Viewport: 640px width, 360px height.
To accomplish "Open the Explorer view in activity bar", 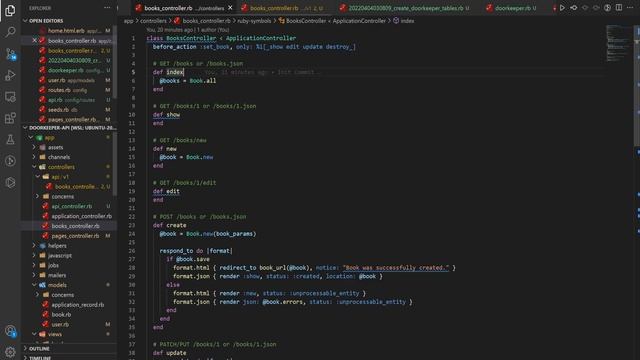I will click(x=10, y=10).
